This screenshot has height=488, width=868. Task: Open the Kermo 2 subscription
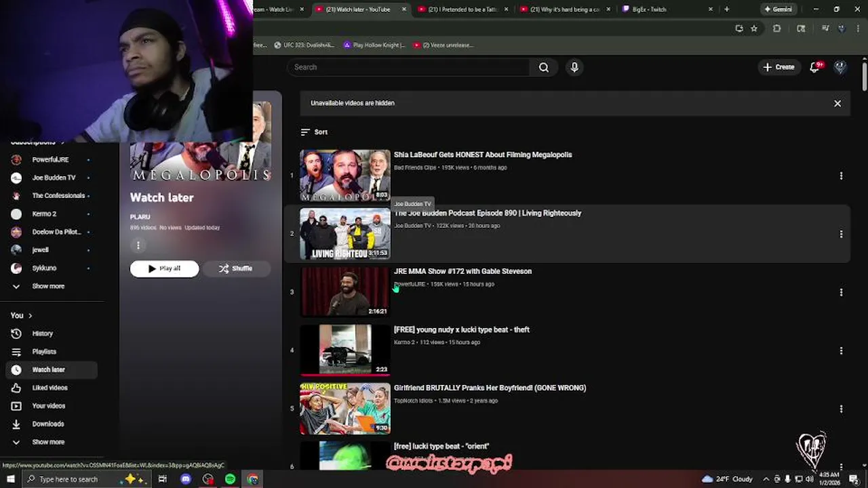tap(50, 213)
